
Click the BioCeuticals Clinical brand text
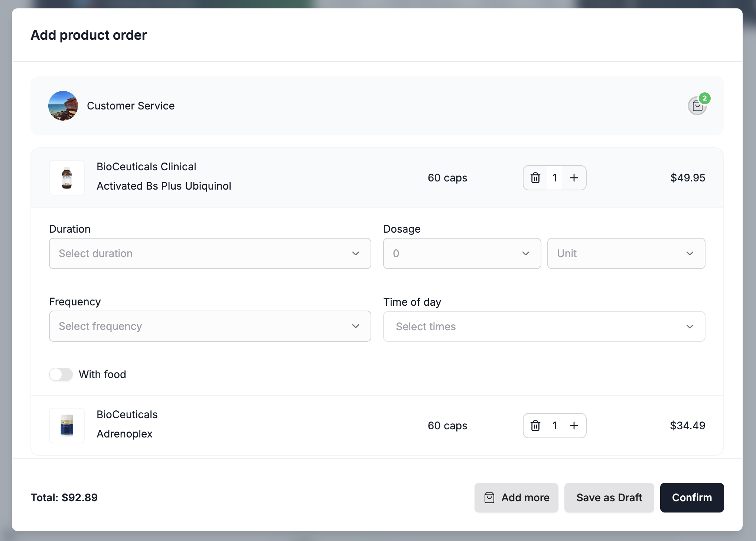tap(146, 167)
